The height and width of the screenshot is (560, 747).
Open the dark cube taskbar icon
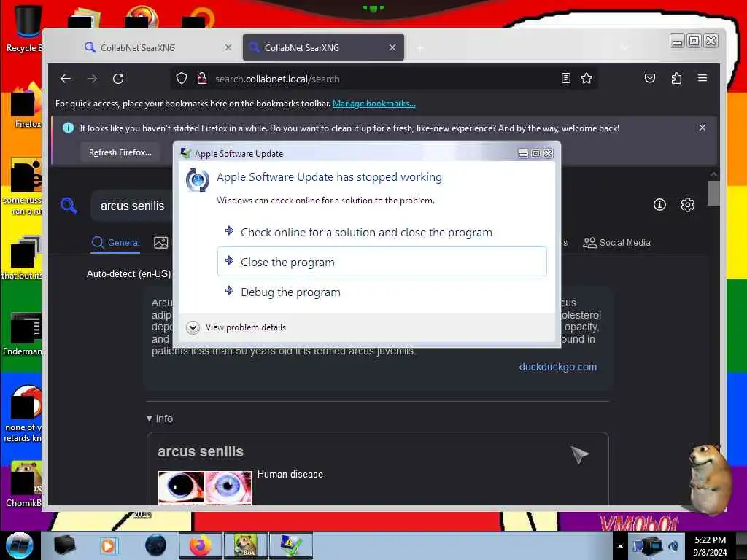pos(64,545)
